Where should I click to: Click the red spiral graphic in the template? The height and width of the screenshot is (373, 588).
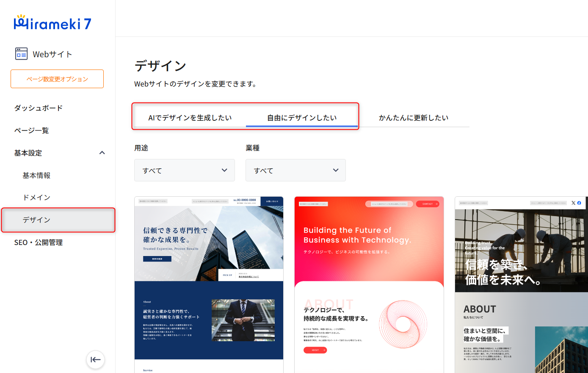(403, 324)
